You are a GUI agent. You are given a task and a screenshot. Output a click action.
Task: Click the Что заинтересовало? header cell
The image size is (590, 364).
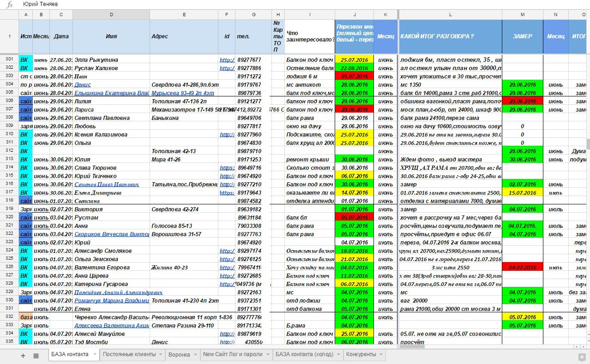(310, 36)
